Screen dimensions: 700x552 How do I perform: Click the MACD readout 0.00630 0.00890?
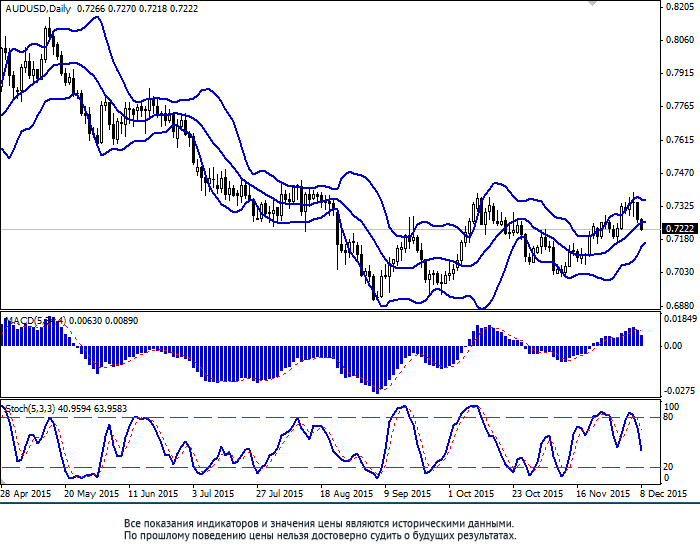click(x=104, y=321)
